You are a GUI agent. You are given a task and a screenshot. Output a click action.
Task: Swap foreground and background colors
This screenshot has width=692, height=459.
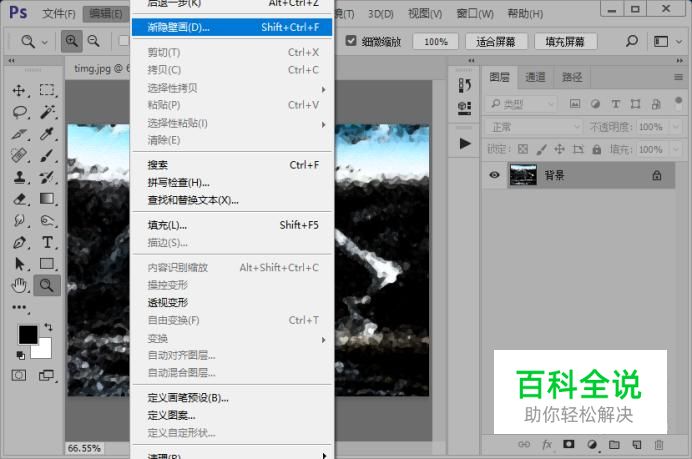48,327
